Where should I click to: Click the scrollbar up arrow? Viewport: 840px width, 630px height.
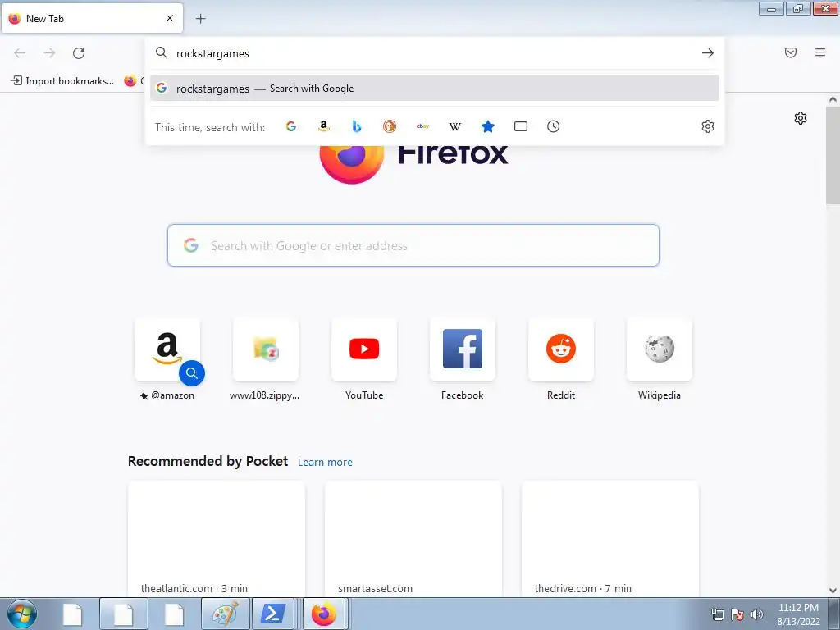pyautogui.click(x=833, y=99)
